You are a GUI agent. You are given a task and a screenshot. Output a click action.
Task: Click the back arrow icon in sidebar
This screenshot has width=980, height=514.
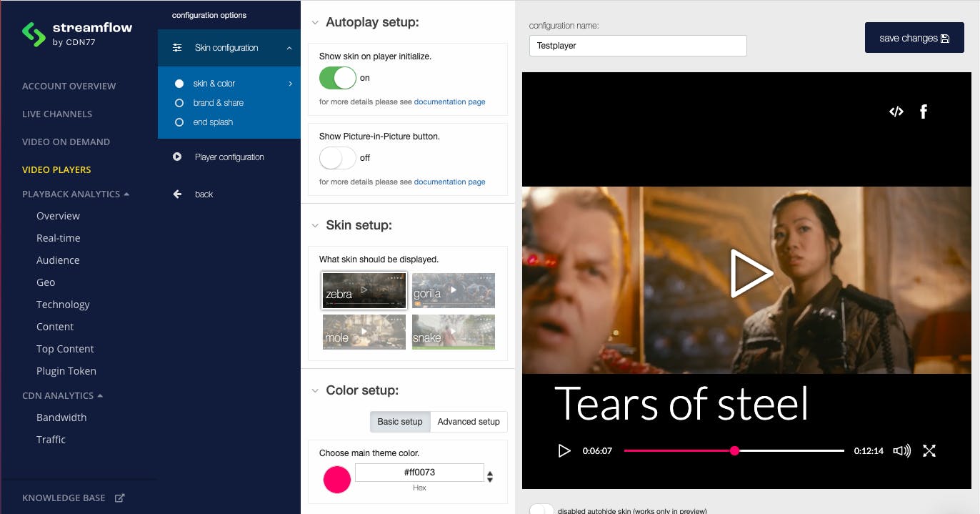tap(177, 194)
